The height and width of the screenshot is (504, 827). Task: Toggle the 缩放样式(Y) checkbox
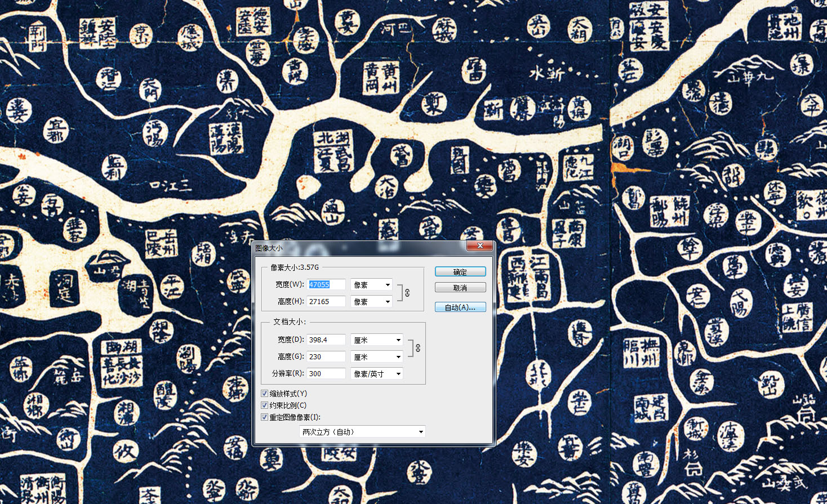pyautogui.click(x=264, y=393)
